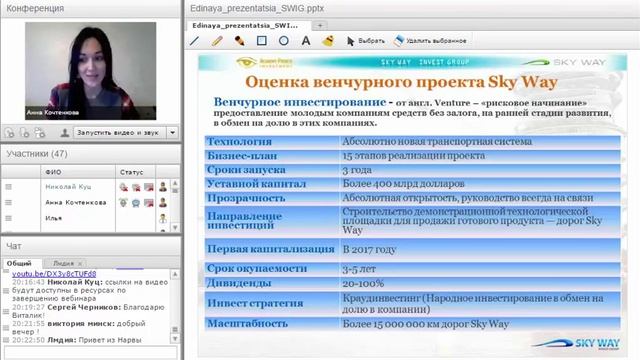Click the first media settings icon under video

9,133
